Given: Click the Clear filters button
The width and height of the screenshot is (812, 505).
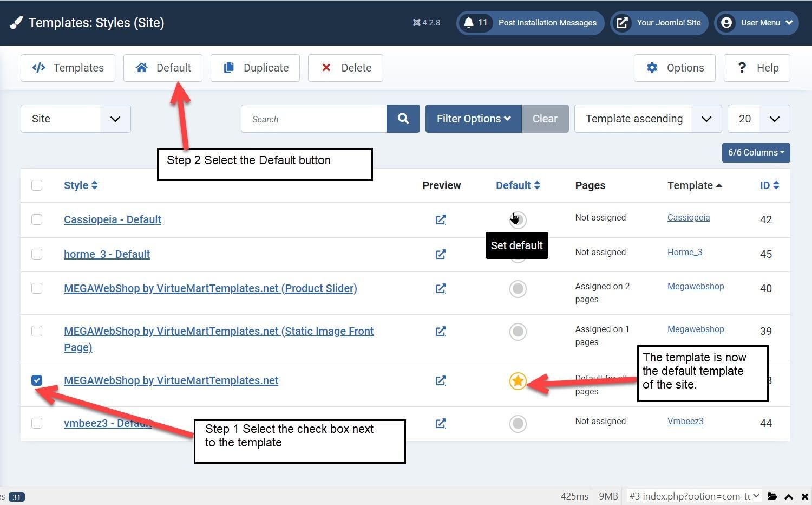Looking at the screenshot, I should tap(545, 119).
